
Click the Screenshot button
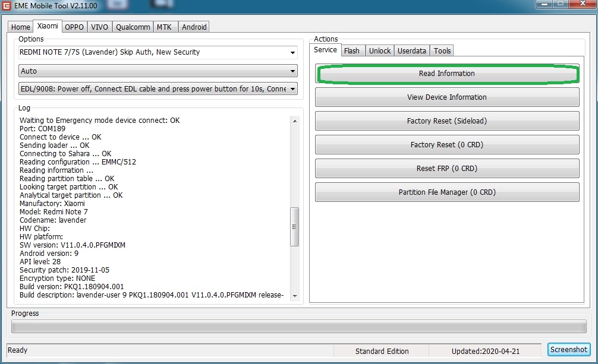pyautogui.click(x=569, y=350)
